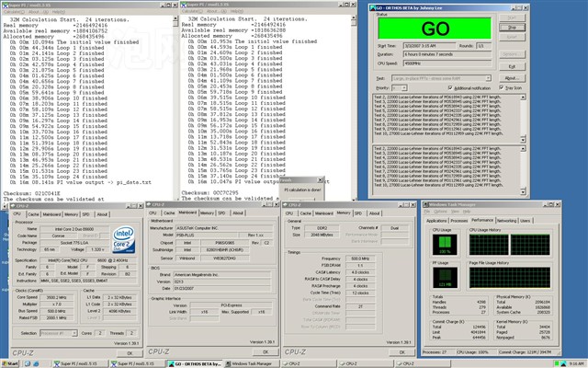Toggle the Tray Icon checkbox in ORTHOS
Screen dimensions: 588x368
502,87
